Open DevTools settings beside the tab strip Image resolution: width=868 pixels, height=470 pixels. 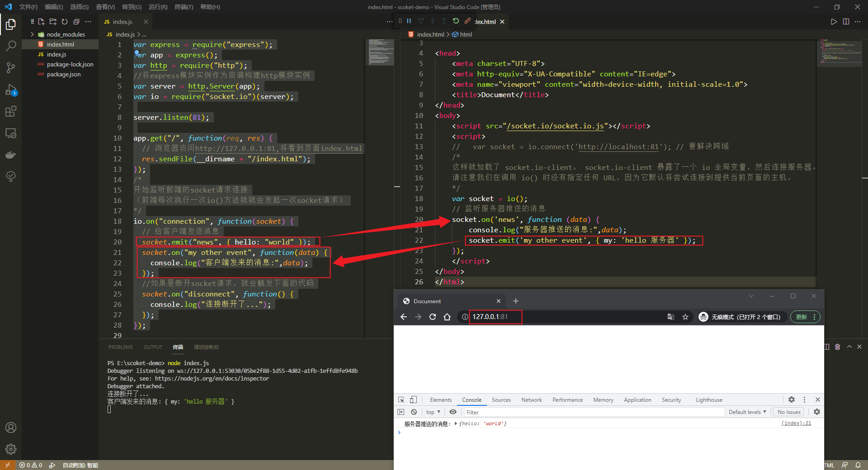792,400
